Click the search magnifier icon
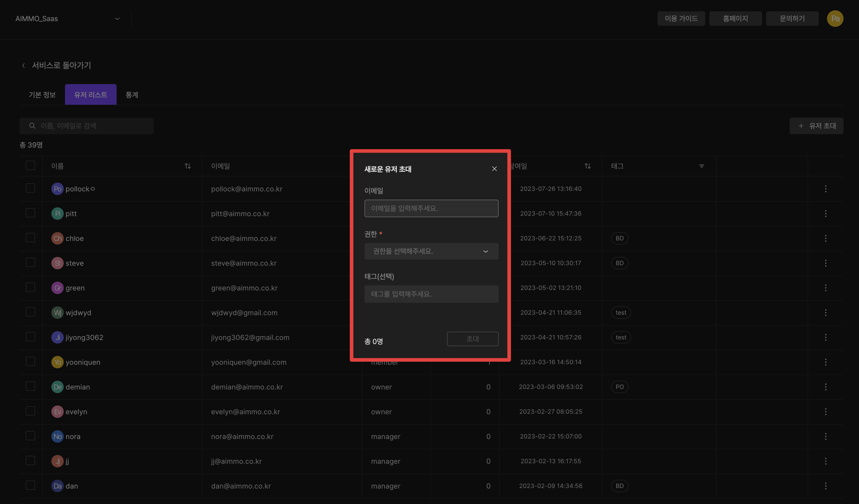The image size is (859, 504). click(32, 126)
